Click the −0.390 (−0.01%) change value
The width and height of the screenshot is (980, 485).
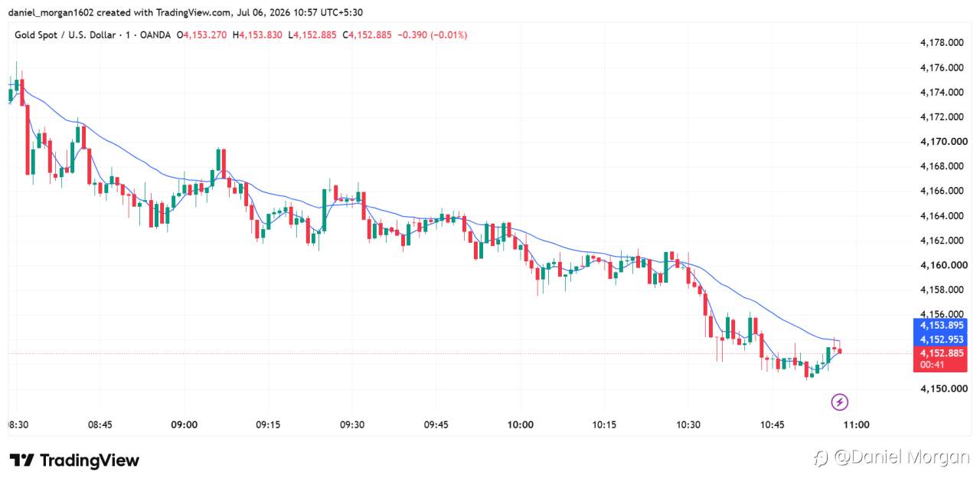(x=433, y=35)
